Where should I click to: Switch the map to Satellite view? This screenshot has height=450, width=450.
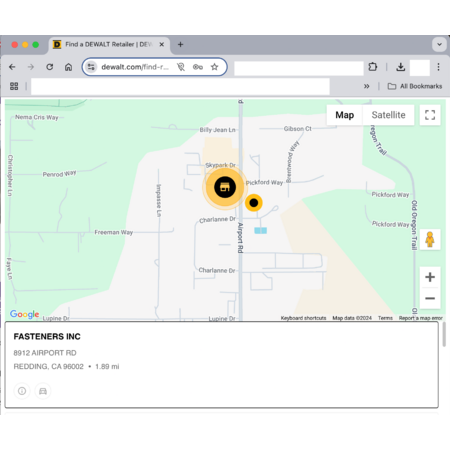pos(388,115)
